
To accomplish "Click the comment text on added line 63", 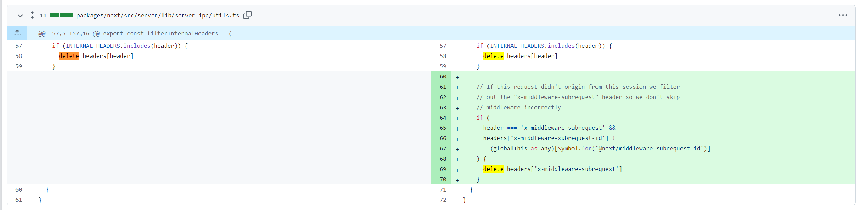I will (518, 107).
